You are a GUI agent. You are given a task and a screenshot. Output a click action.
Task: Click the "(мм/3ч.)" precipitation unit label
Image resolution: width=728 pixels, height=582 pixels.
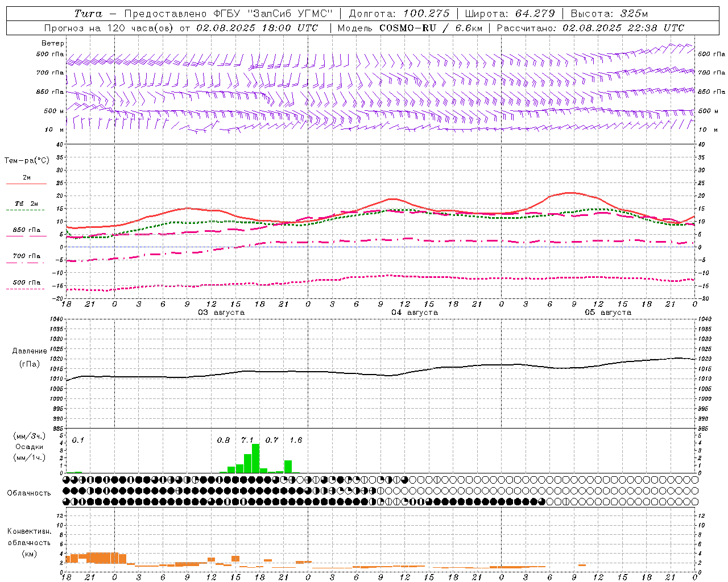pyautogui.click(x=30, y=436)
